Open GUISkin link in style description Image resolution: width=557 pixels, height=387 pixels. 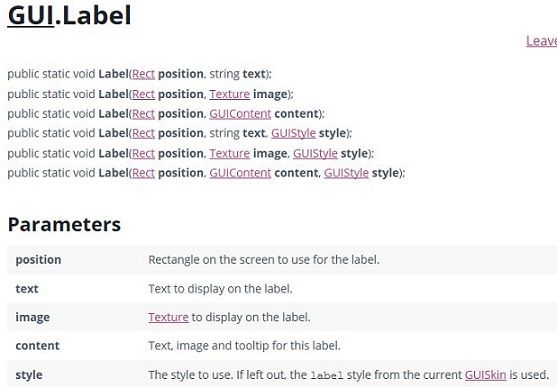(x=485, y=375)
